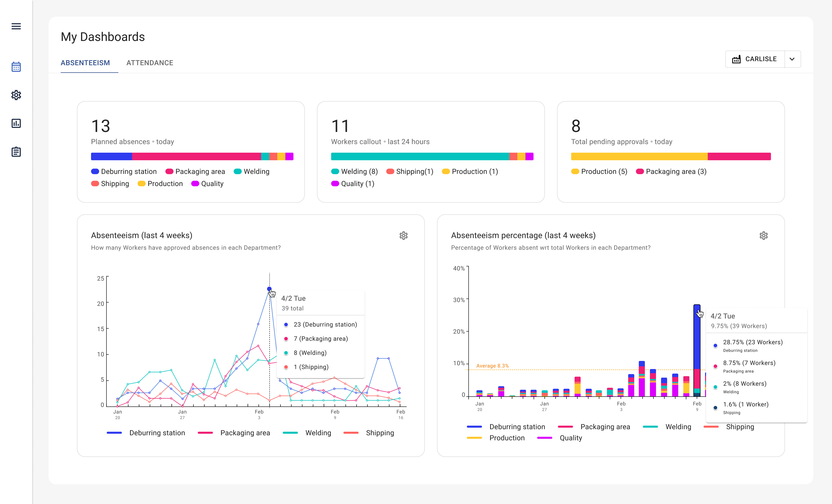Screen dimensions: 832x504
Task: Select the ABSENTEEISM tab
Action: pos(85,62)
